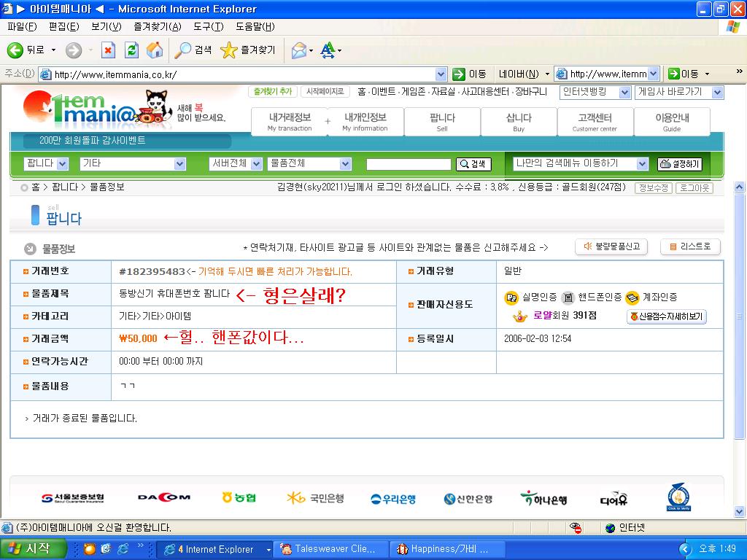747x560 pixels.
Task: Click the 리스트로 list button
Action: point(690,246)
